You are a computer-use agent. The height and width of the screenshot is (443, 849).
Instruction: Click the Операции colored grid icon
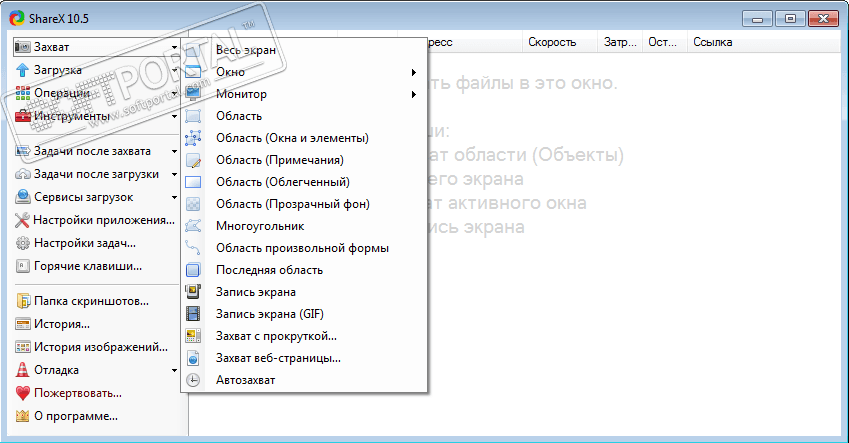click(23, 93)
